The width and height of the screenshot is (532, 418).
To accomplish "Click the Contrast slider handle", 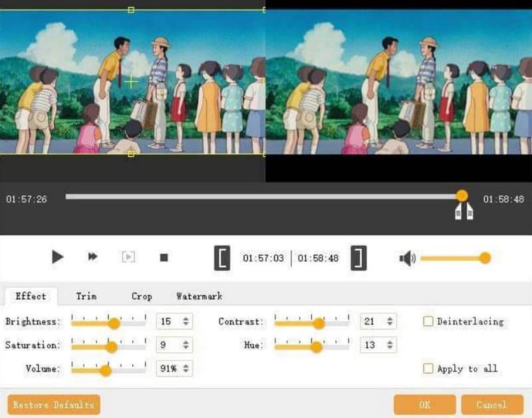I will click(x=319, y=323).
